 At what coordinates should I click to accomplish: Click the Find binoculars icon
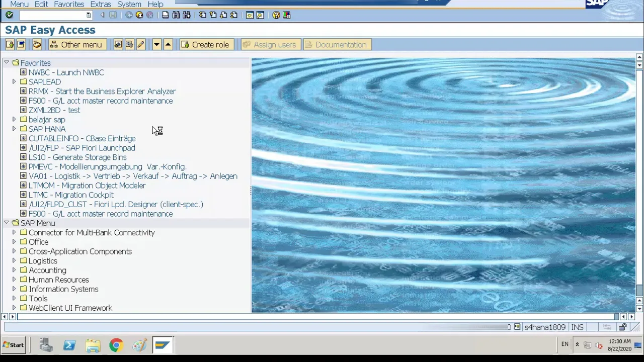coord(176,15)
